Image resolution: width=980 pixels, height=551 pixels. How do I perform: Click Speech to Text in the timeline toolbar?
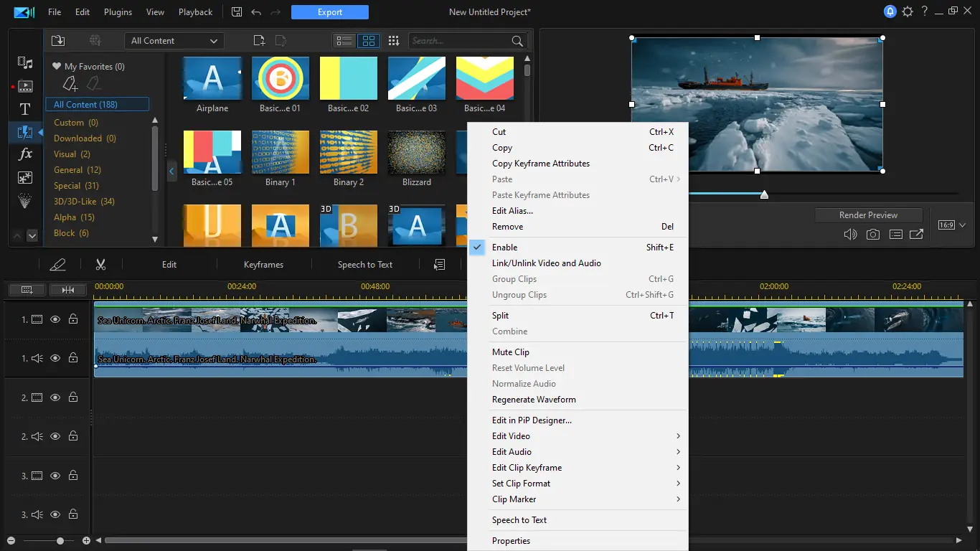[x=365, y=265]
